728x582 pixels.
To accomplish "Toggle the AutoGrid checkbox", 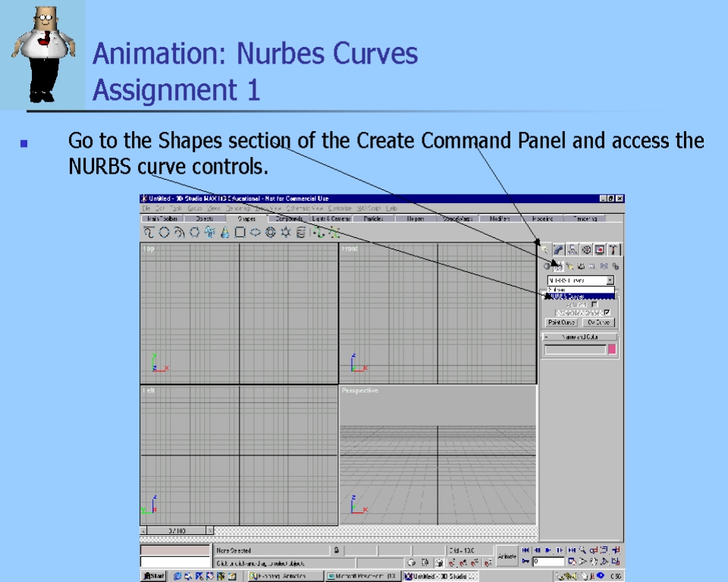I will (595, 305).
